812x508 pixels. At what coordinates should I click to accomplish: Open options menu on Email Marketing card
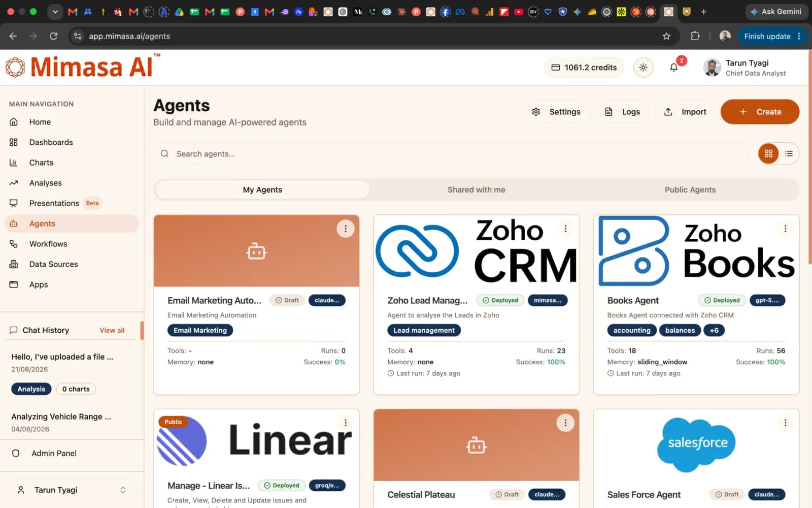[346, 229]
